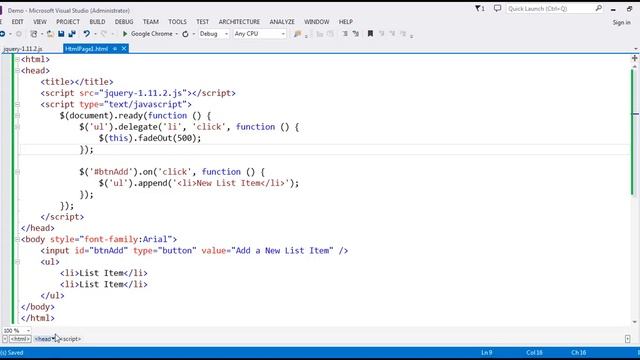Image resolution: width=640 pixels, height=360 pixels.
Task: Select the <html> breadcrumb tag
Action: (20, 339)
